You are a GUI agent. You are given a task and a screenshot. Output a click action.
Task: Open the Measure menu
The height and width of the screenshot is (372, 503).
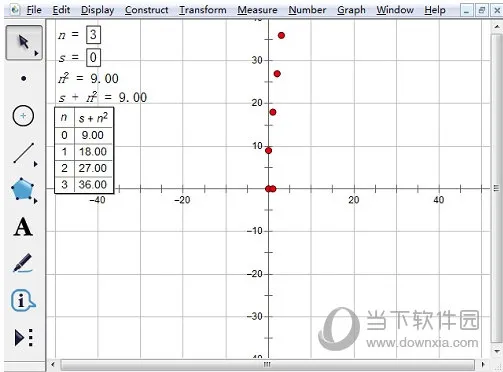[257, 10]
